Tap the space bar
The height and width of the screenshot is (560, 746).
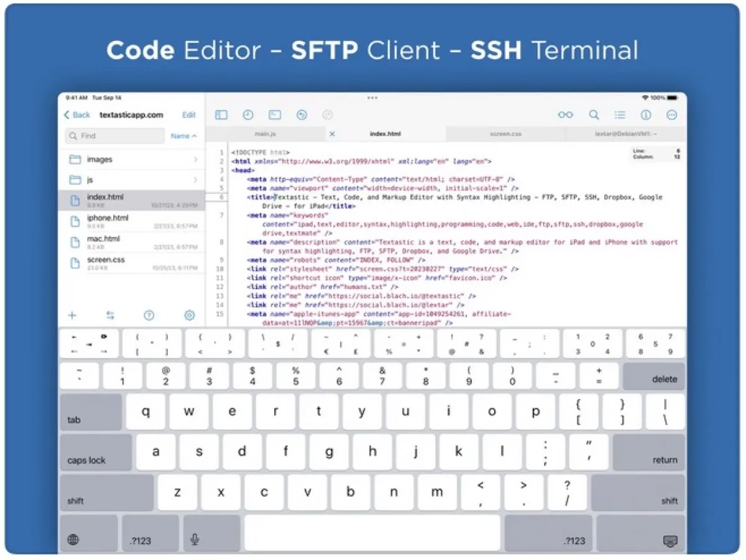pyautogui.click(x=372, y=533)
